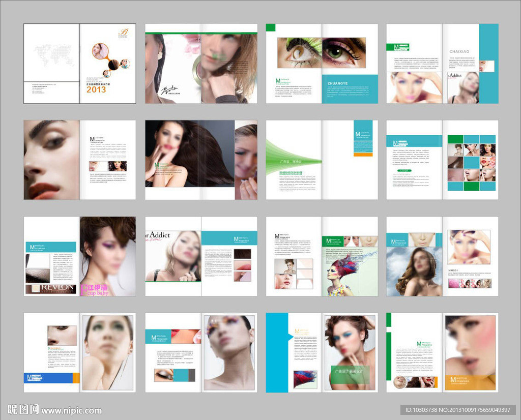
Task: Pick the blue footer bar color block
Action: [x=48, y=378]
